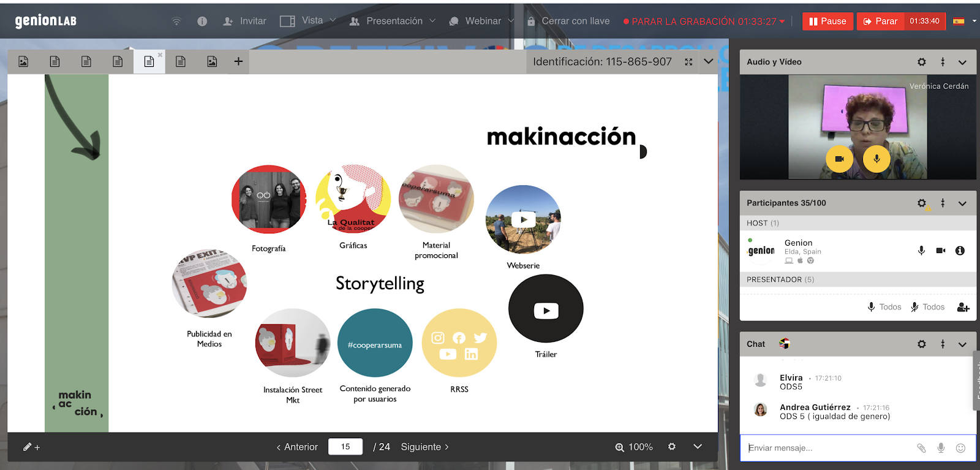This screenshot has width=980, height=470.
Task: Click the Fotografía circle image
Action: pyautogui.click(x=269, y=199)
